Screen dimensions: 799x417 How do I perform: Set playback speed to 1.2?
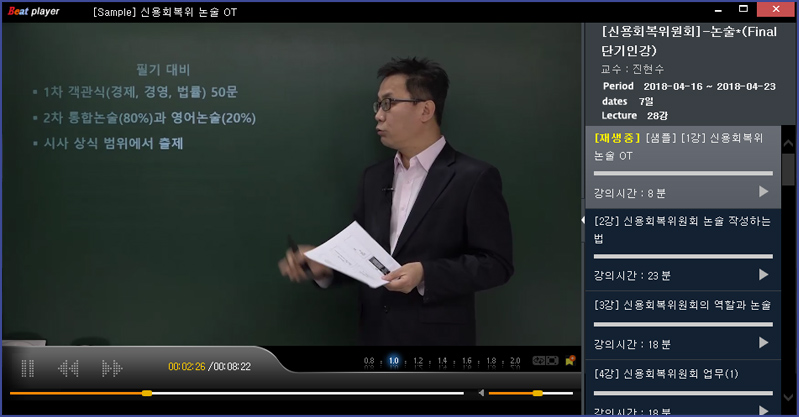click(418, 361)
